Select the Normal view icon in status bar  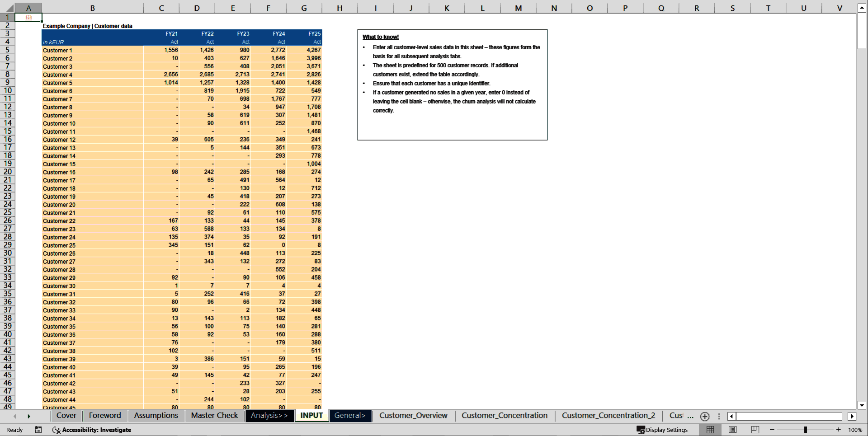pos(710,430)
